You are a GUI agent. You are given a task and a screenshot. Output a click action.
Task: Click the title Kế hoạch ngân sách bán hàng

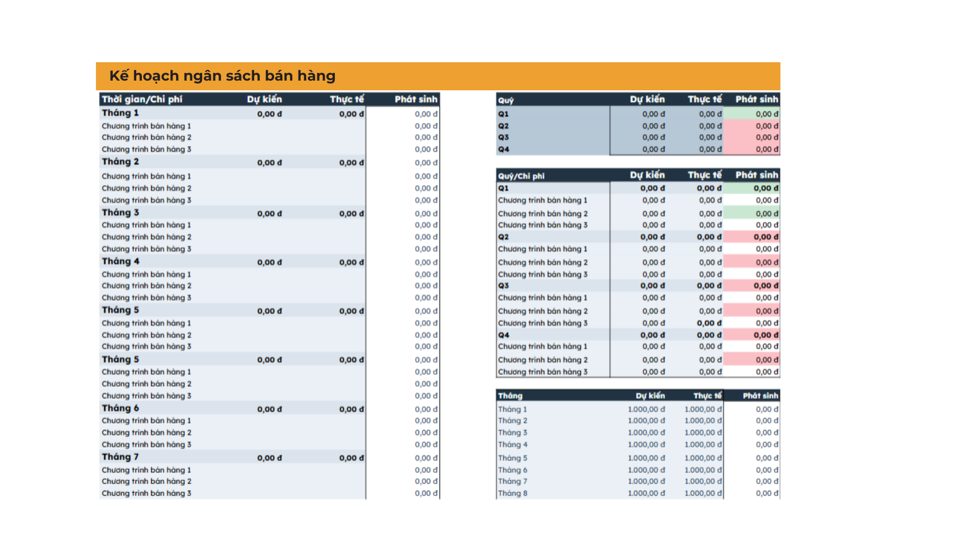(x=222, y=76)
